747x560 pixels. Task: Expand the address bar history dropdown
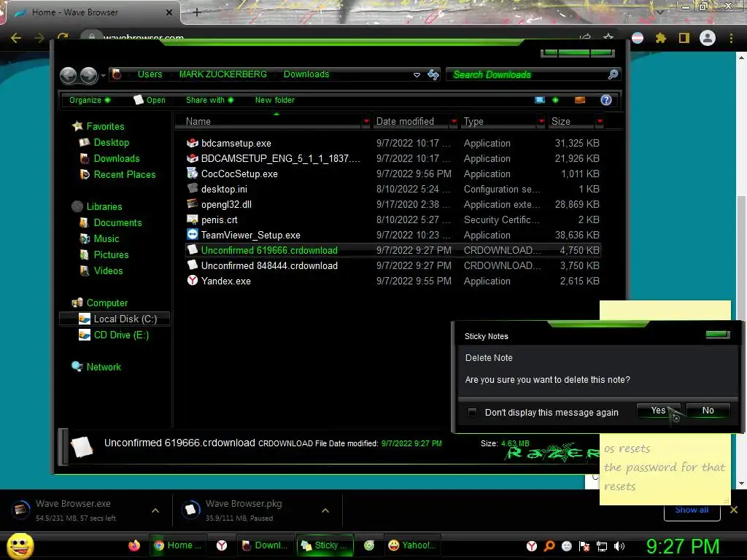[x=417, y=75]
